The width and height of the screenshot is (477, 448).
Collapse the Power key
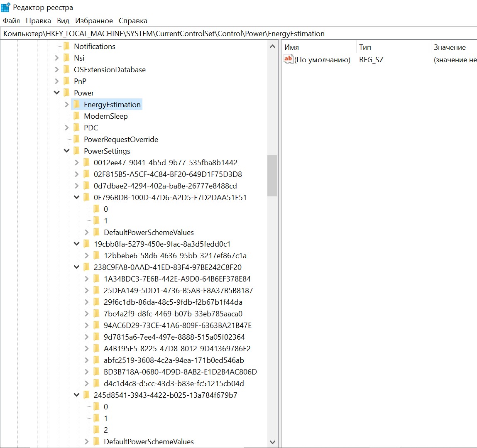click(56, 93)
